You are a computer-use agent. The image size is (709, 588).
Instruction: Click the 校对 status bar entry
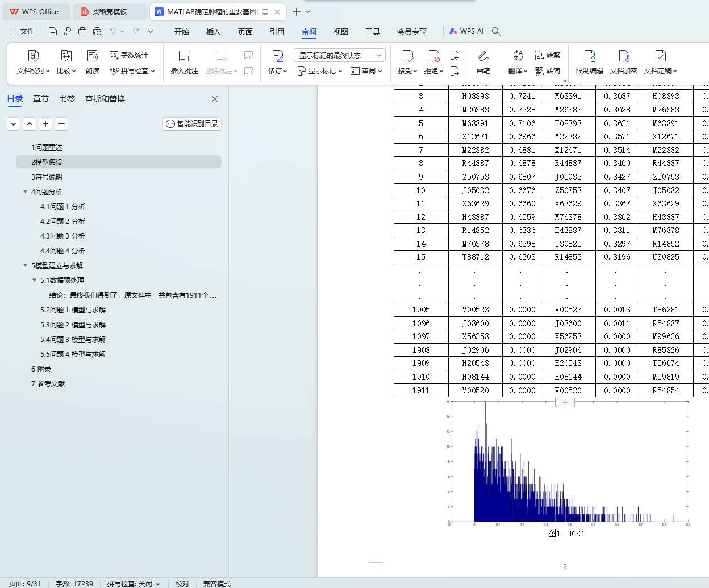pyautogui.click(x=182, y=583)
